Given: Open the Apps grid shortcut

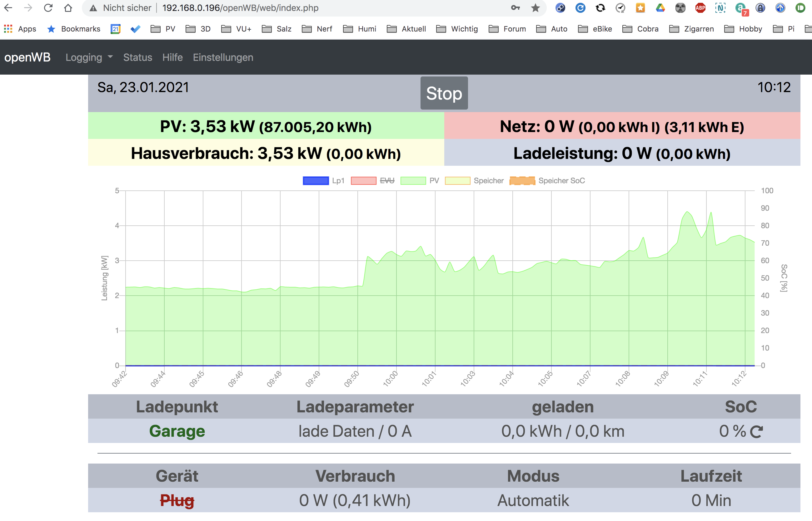Looking at the screenshot, I should [x=20, y=29].
